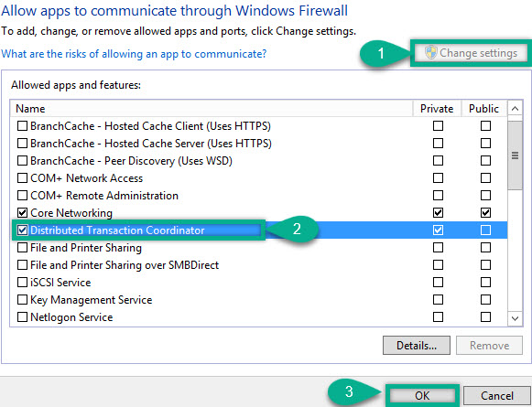Uncheck the Distributed Transaction Coordinator checkbox
The image size is (532, 407).
[22, 230]
